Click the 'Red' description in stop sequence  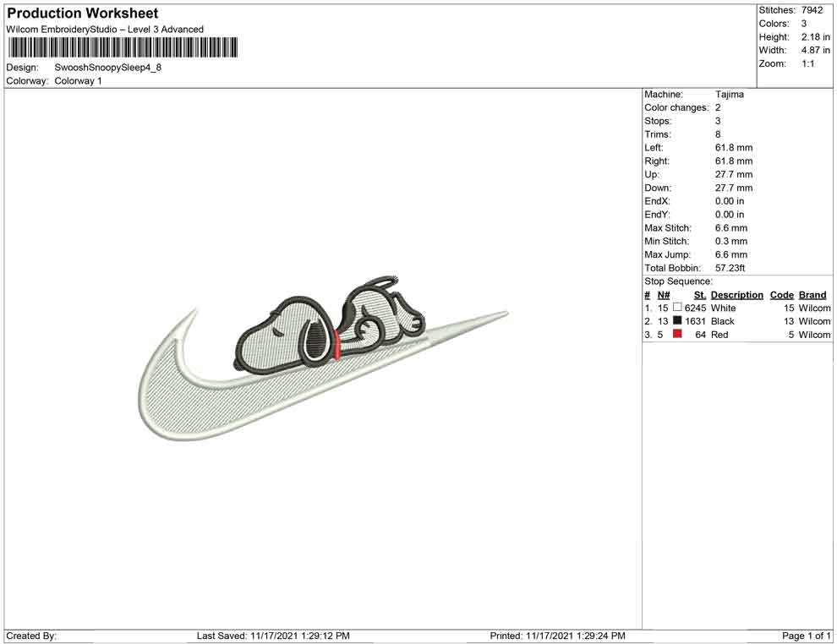click(x=719, y=335)
